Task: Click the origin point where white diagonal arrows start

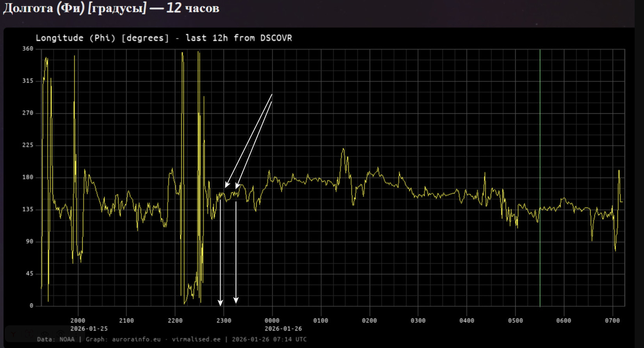Action: (272, 95)
